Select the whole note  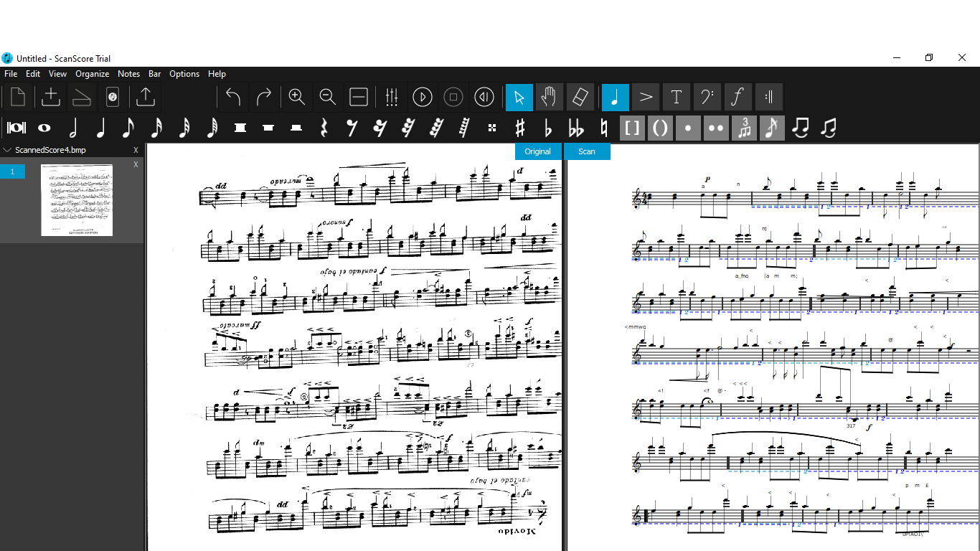click(x=44, y=128)
